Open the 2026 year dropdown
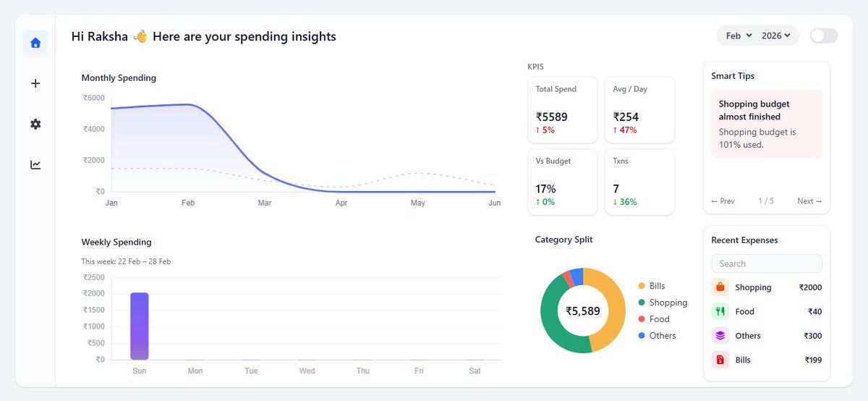Screen dimensions: 868x401 (775, 35)
